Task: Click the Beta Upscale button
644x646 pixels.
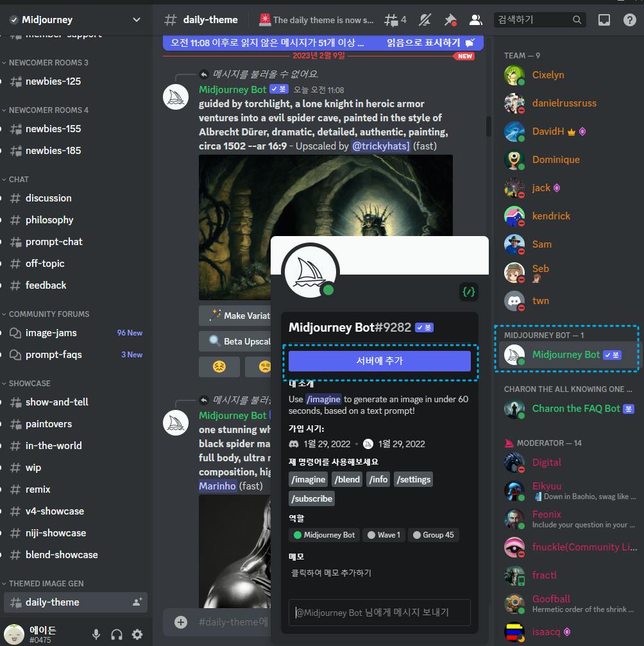Action: tap(235, 341)
